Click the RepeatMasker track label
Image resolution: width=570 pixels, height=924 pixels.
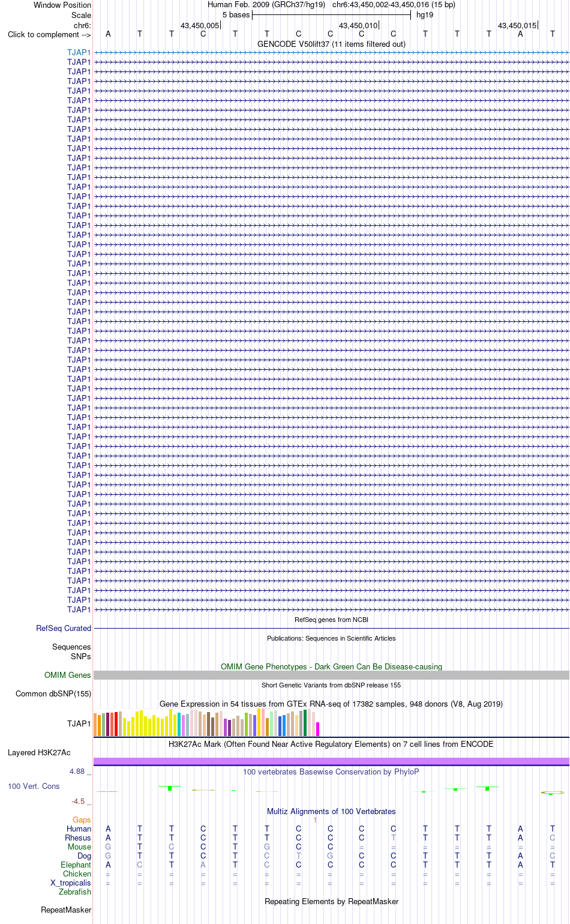pyautogui.click(x=66, y=910)
